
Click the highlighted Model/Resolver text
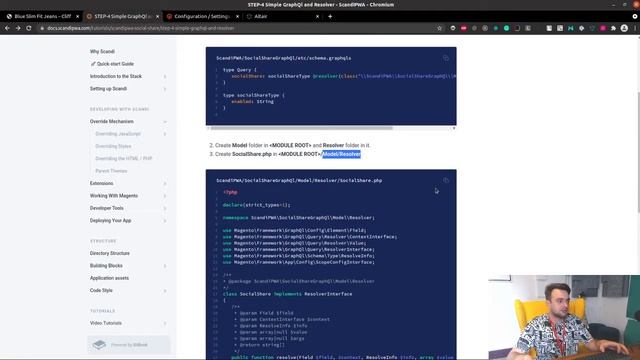pos(342,154)
